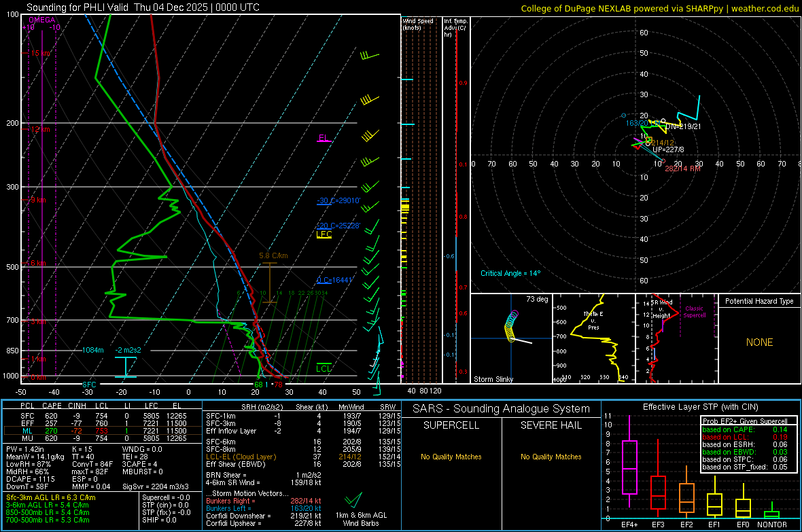Click 'No Quality Matches' under SUPERCELL

(451, 457)
